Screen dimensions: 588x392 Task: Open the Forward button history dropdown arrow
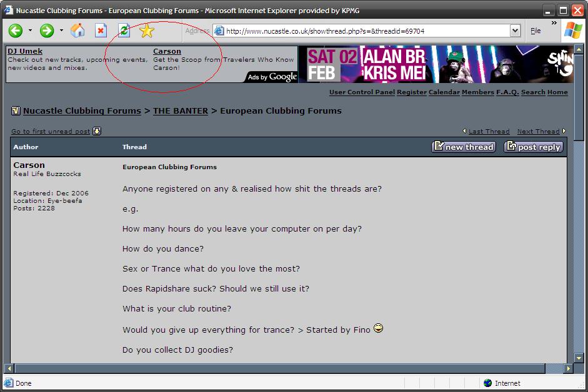click(x=61, y=31)
